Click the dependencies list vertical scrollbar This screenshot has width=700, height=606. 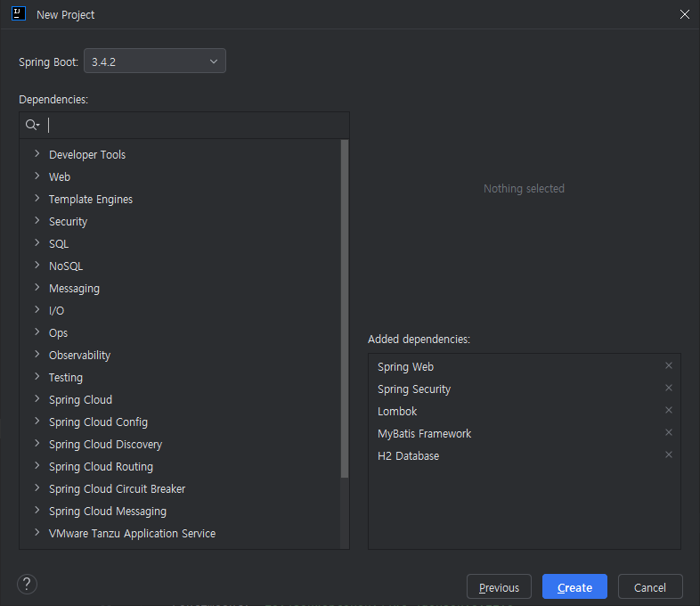tap(344, 308)
